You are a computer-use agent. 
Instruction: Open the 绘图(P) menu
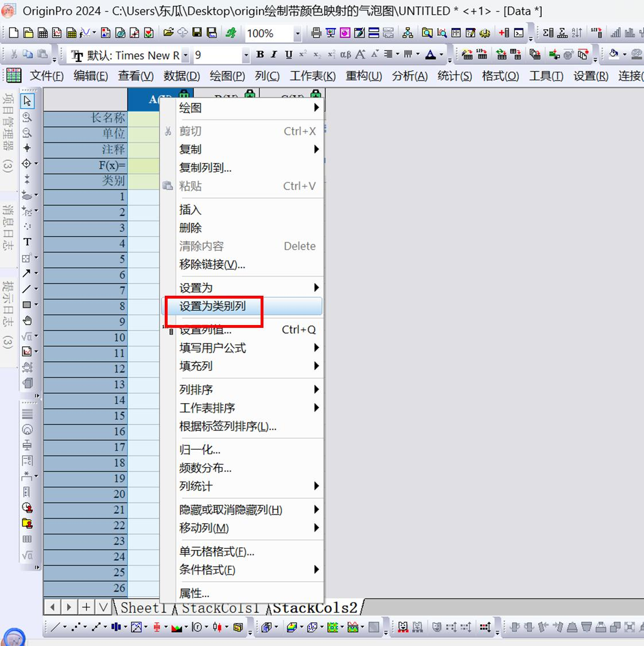[227, 76]
